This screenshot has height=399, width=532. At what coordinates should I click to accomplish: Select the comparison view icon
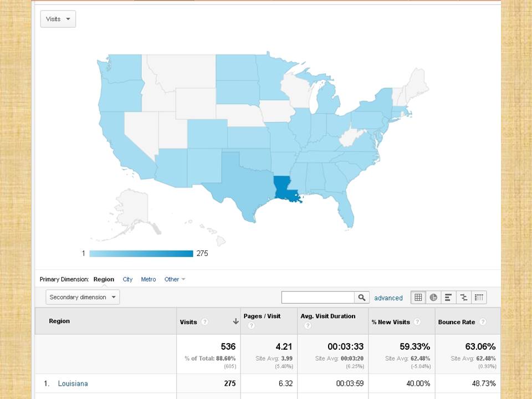(464, 298)
